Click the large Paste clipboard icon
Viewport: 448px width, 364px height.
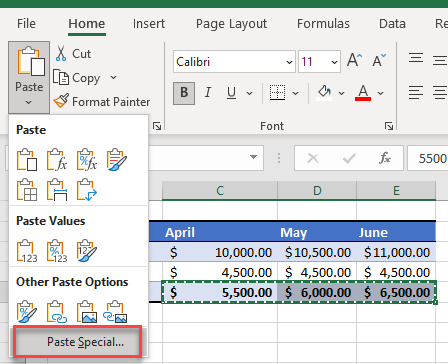[x=31, y=62]
